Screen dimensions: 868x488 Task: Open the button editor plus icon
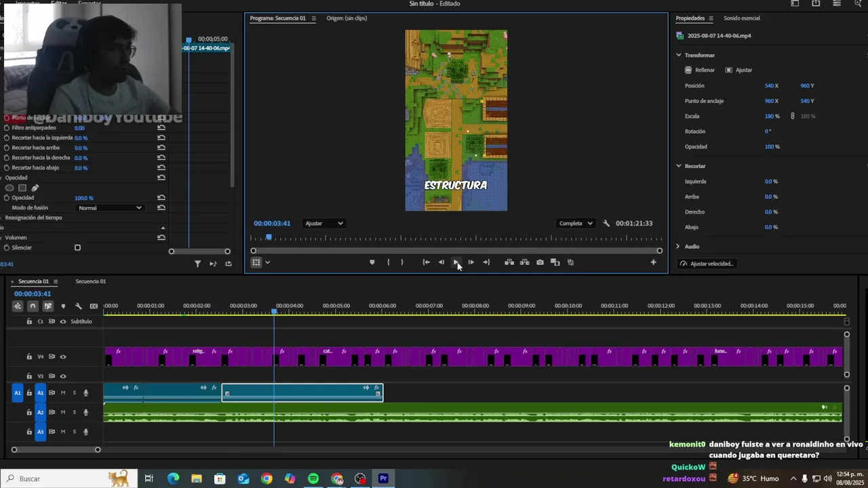click(x=654, y=262)
